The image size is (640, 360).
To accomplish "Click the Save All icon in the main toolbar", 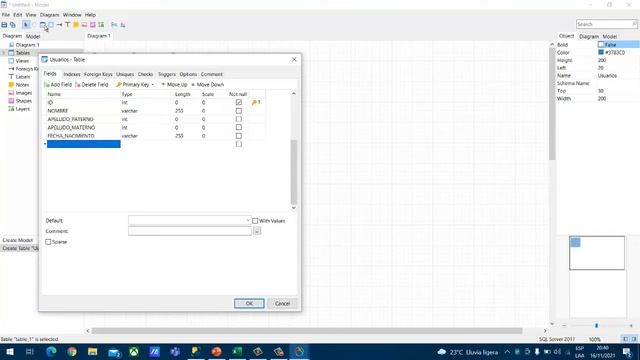I will point(13,25).
